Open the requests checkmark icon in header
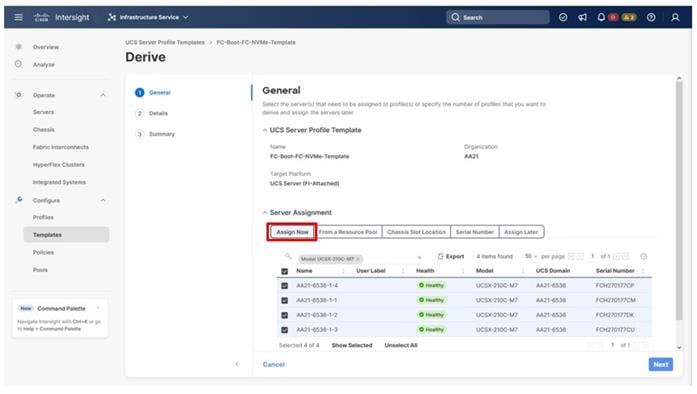The width and height of the screenshot is (697, 394). pos(563,17)
